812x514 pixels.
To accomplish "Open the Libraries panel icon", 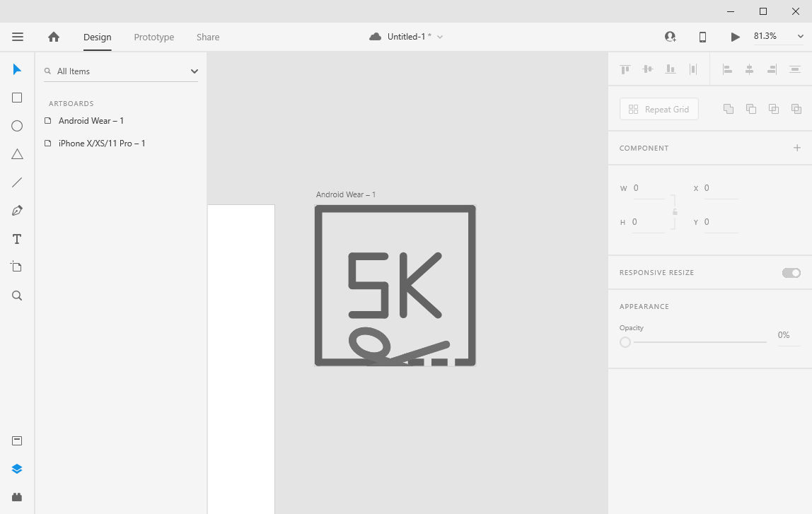I will coord(17,440).
